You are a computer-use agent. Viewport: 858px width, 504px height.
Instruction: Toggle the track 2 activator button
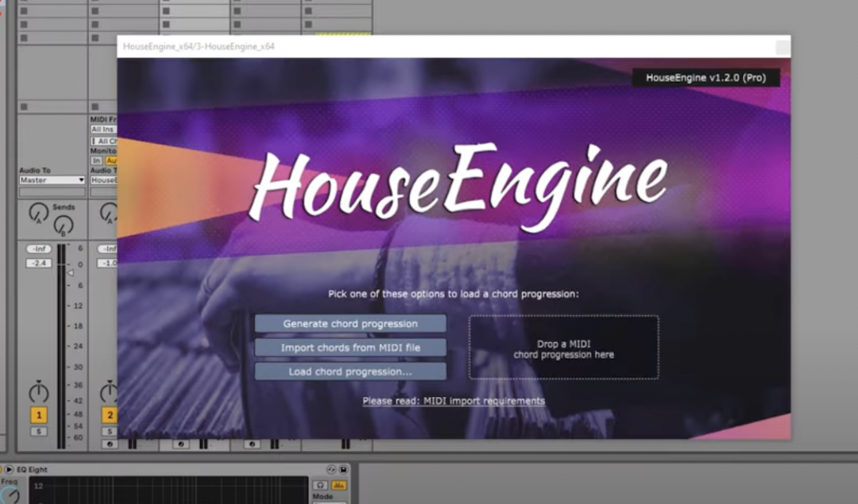109,415
